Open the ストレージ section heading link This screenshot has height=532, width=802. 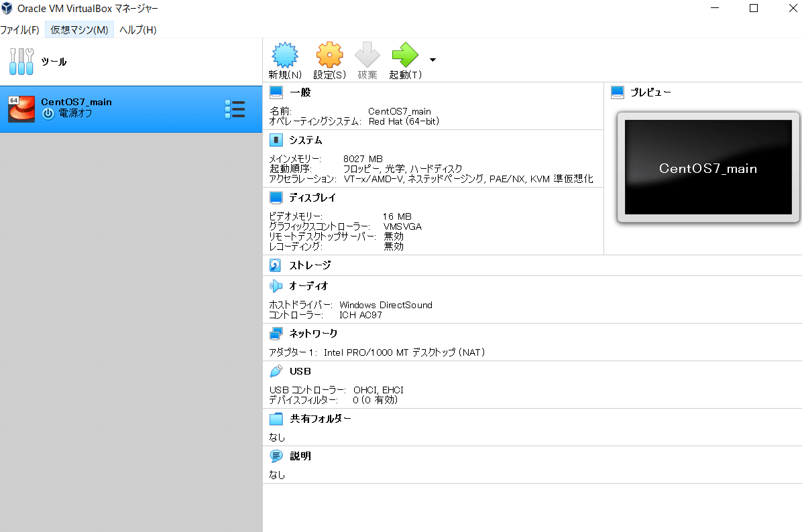(310, 265)
